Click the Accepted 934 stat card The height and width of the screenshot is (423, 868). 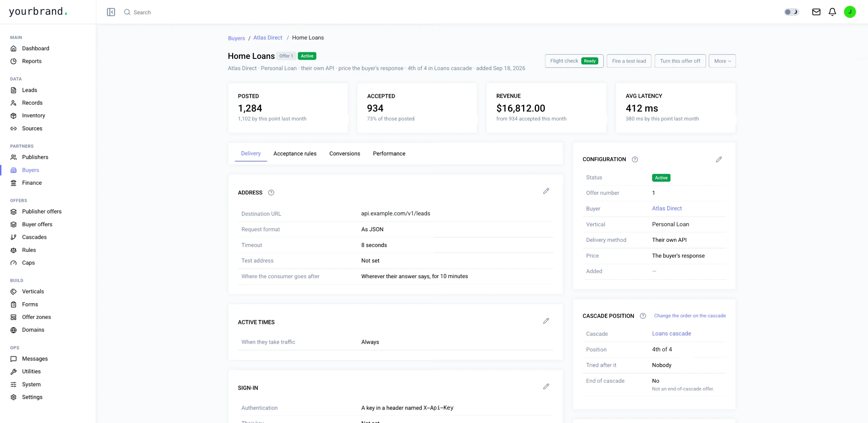coord(417,108)
